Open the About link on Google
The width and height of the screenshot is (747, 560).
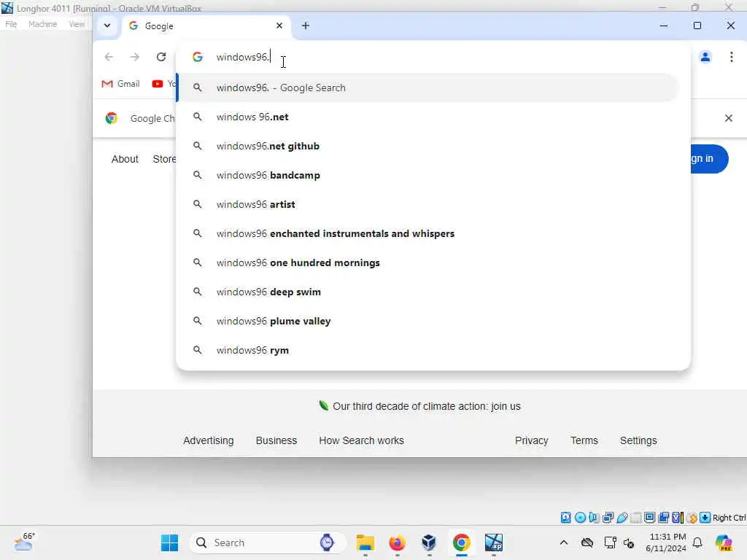(125, 159)
